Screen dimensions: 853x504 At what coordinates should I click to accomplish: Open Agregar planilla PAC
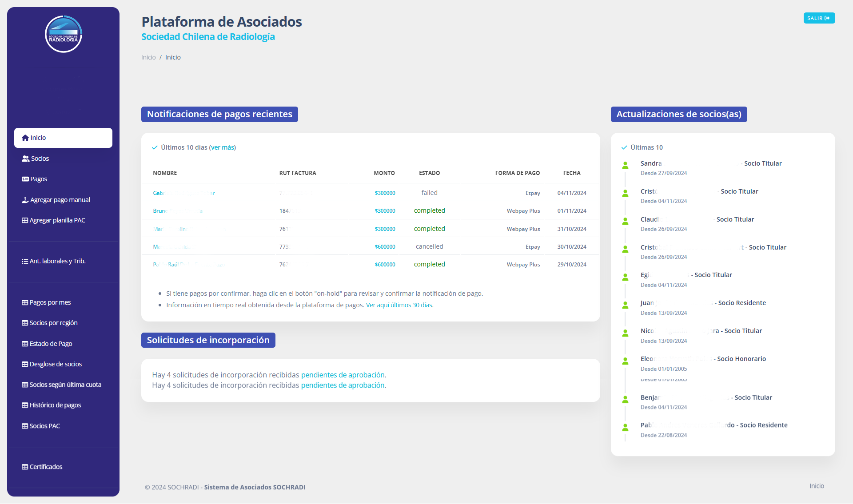[x=57, y=220]
